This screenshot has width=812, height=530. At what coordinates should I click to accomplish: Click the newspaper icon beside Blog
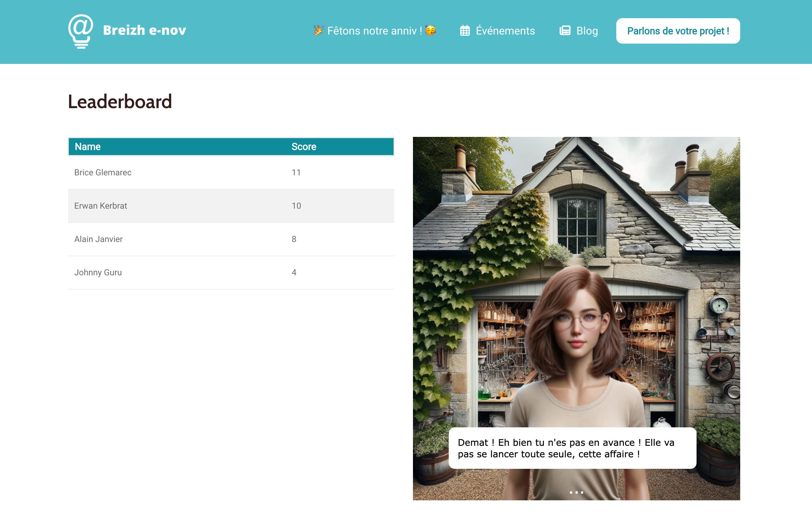[565, 31]
